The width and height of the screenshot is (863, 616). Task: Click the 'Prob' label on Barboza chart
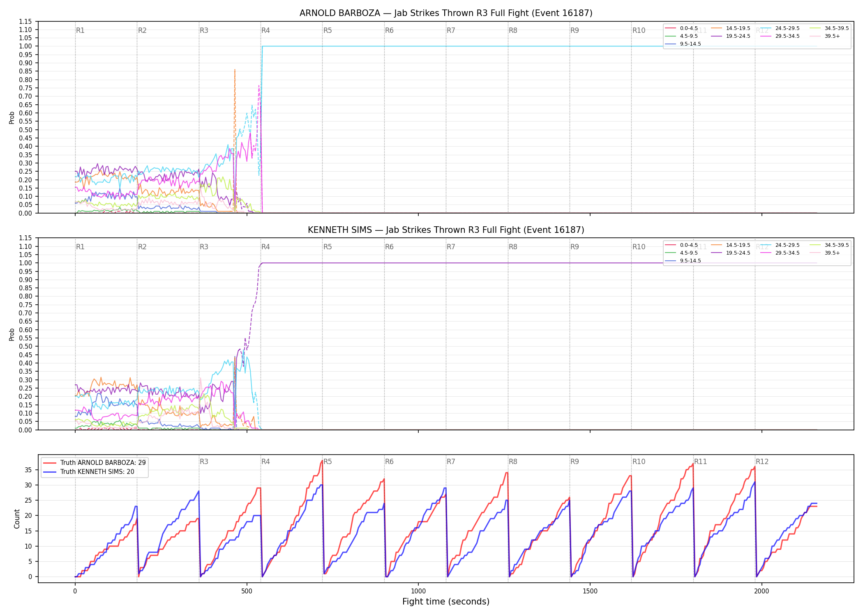[x=12, y=117]
